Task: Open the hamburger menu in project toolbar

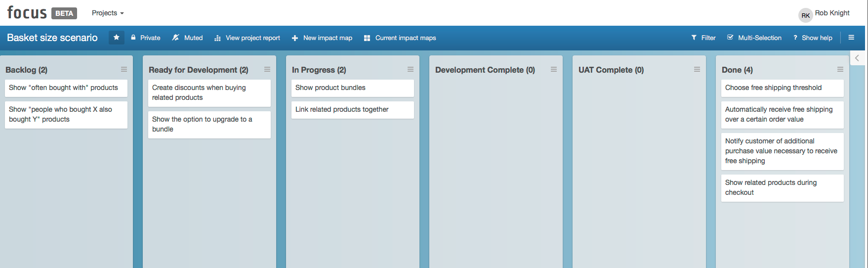Action: click(x=851, y=38)
